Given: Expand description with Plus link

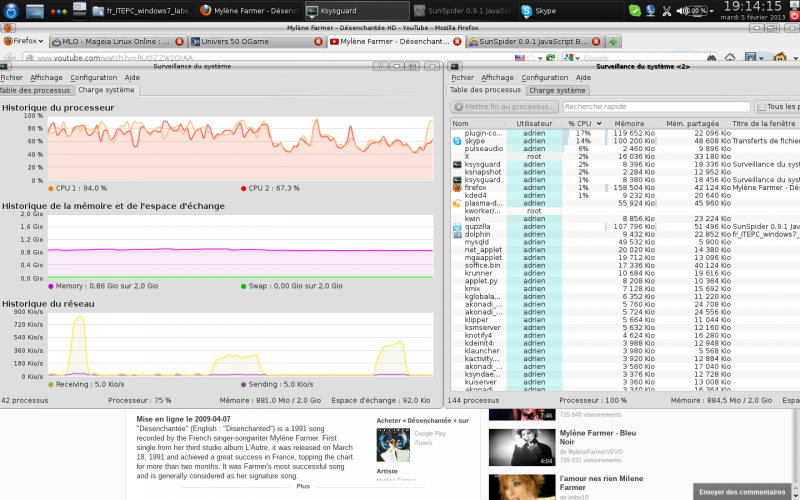Looking at the screenshot, I should [x=303, y=486].
